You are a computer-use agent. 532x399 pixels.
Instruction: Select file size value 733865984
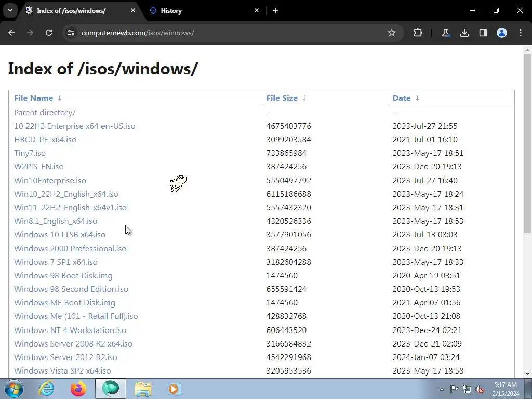point(286,153)
